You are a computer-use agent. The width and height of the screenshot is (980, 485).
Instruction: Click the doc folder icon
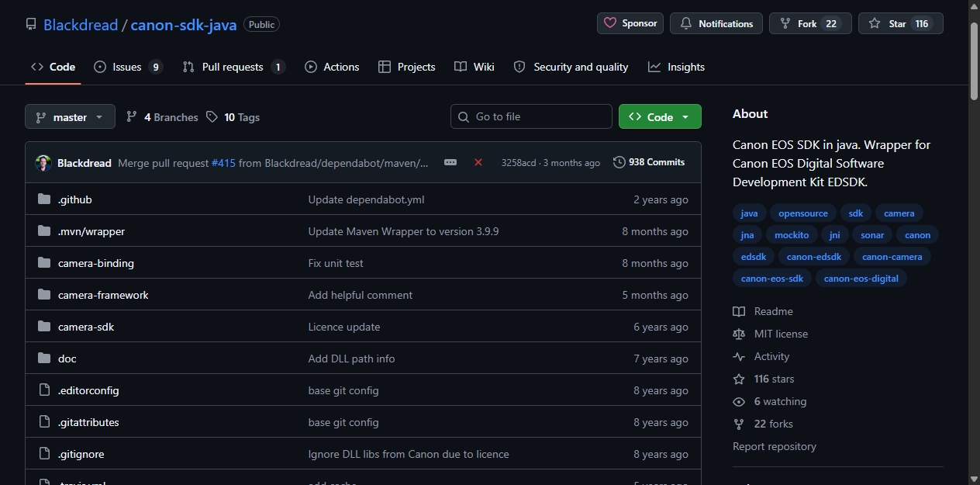coord(44,359)
